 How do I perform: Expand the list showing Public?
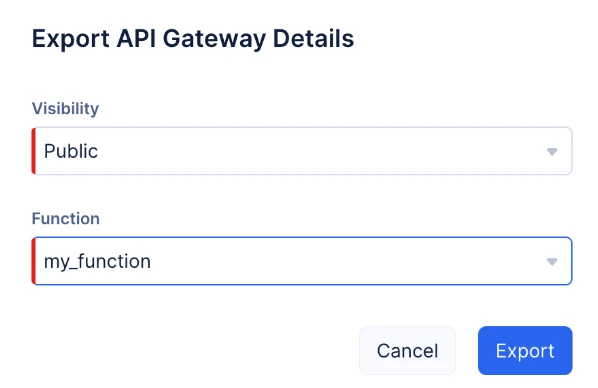tap(302, 151)
